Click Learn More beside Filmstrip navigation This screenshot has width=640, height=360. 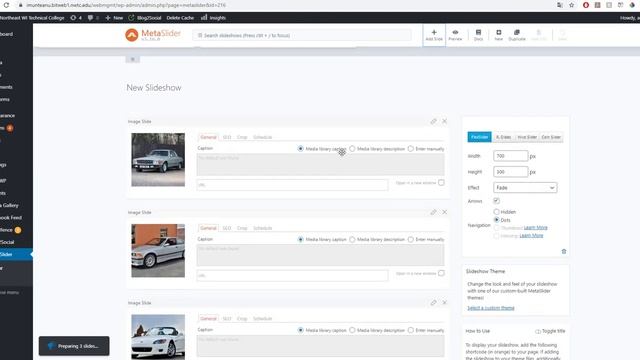click(531, 236)
